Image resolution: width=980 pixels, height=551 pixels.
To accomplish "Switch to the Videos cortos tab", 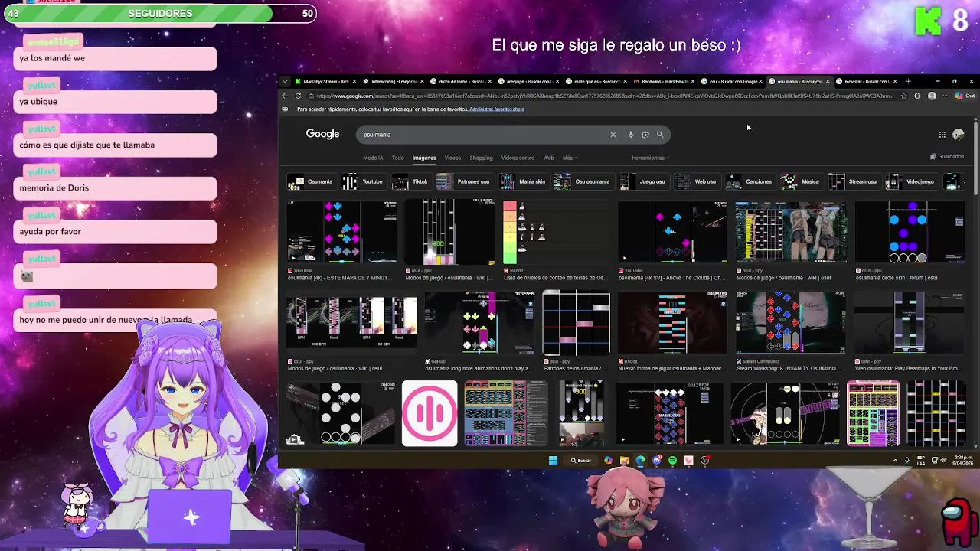I will tap(518, 158).
